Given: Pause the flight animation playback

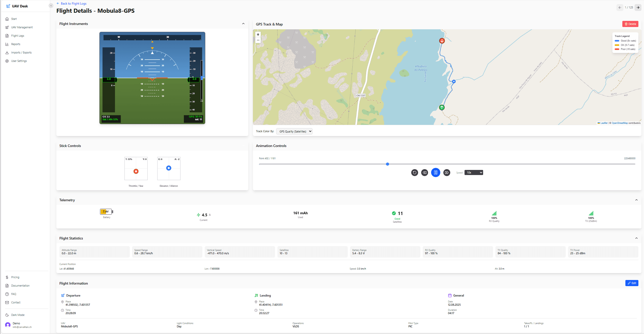Looking at the screenshot, I should point(435,172).
